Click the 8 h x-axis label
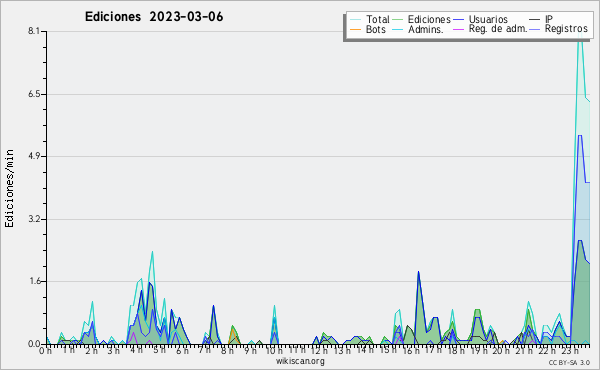Screen dimensions: 600x370 pos(227,350)
